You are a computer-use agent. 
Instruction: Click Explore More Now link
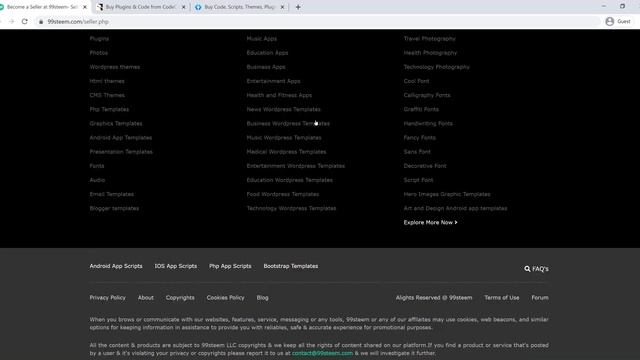[431, 222]
